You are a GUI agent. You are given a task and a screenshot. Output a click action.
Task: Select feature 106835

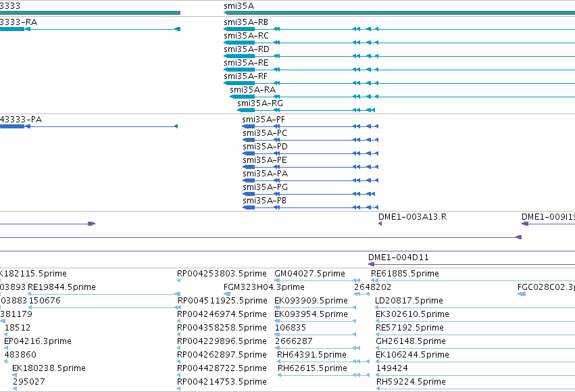291,328
